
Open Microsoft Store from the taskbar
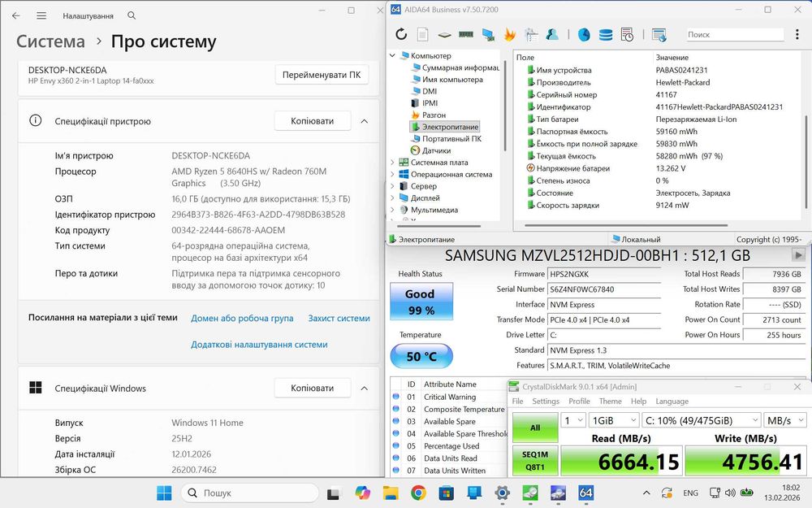(x=446, y=493)
